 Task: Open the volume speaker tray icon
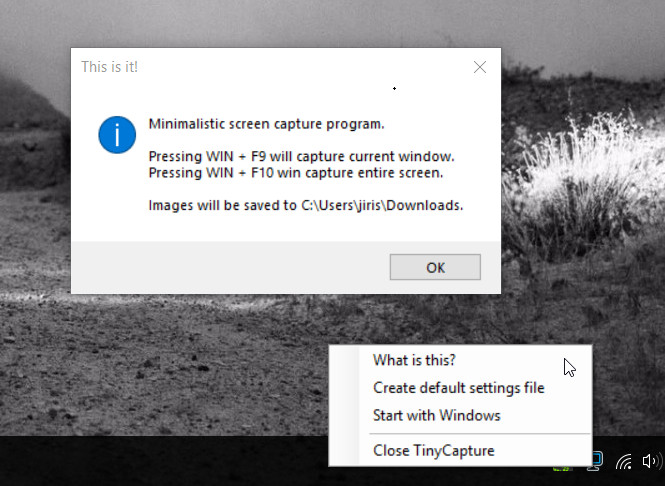tap(651, 461)
